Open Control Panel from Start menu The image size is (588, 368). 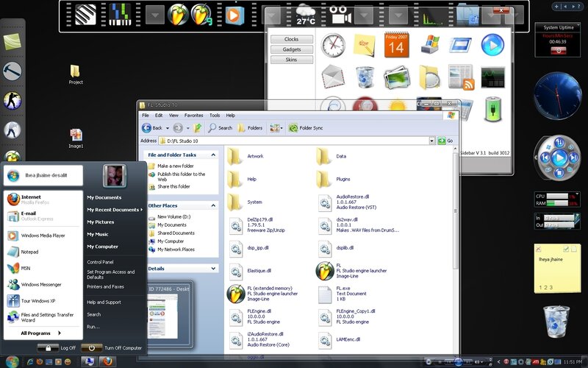[x=100, y=262]
